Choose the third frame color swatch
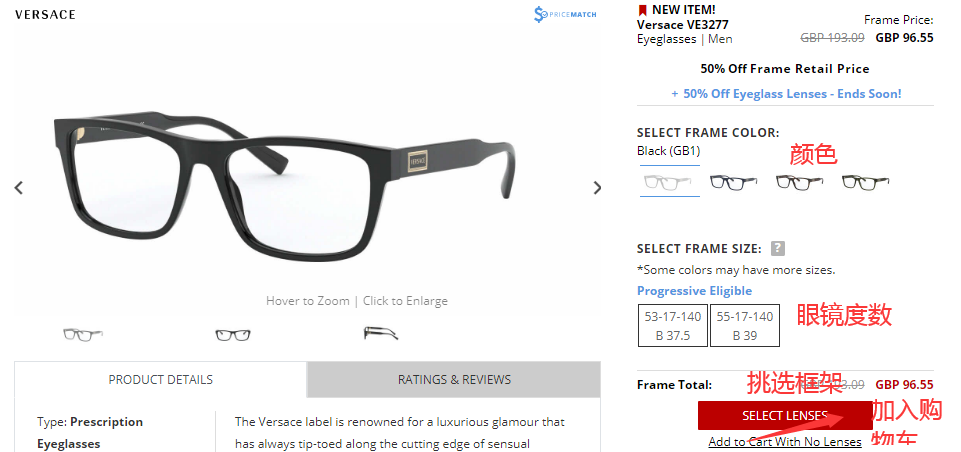The height and width of the screenshot is (452, 961). pyautogui.click(x=799, y=182)
